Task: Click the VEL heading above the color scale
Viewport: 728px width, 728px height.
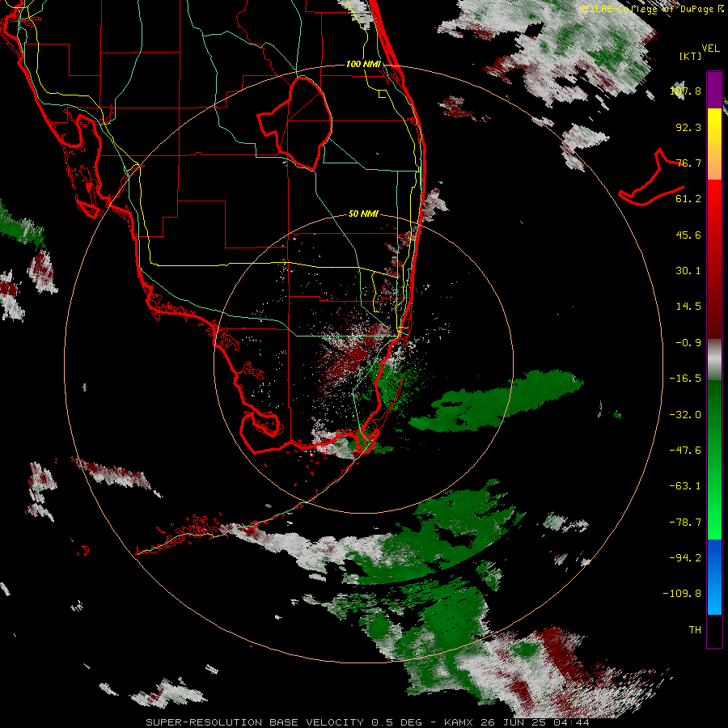Action: [710, 49]
